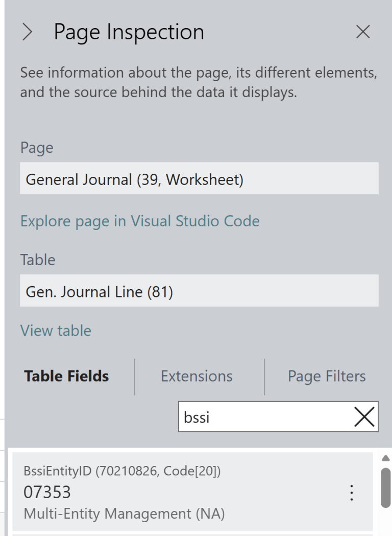Click the Table value "Gen. Journal Line (81)"

coord(199,291)
